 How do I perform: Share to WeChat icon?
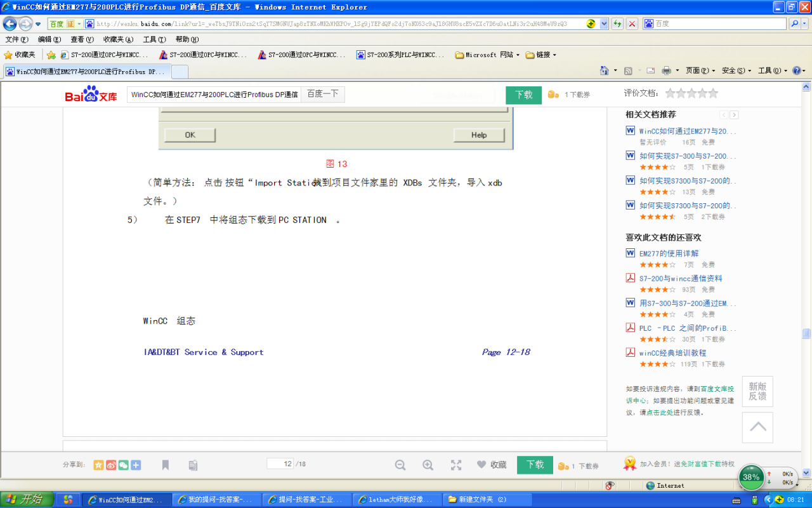123,465
